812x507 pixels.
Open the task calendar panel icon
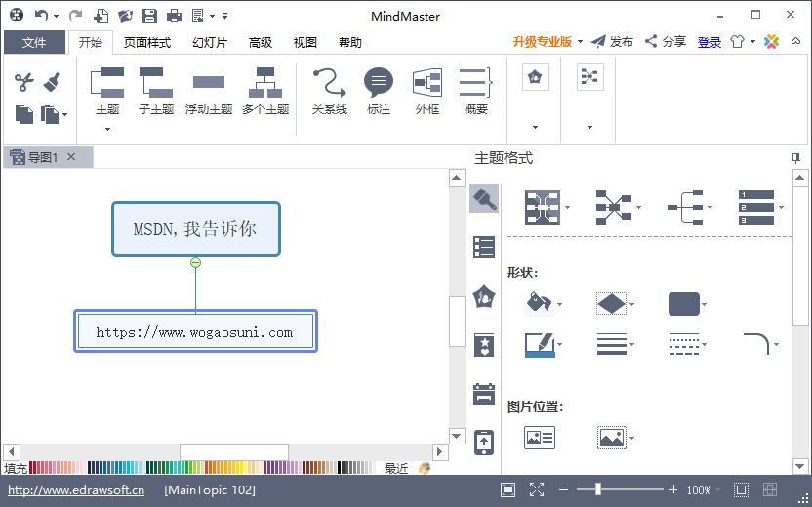484,394
